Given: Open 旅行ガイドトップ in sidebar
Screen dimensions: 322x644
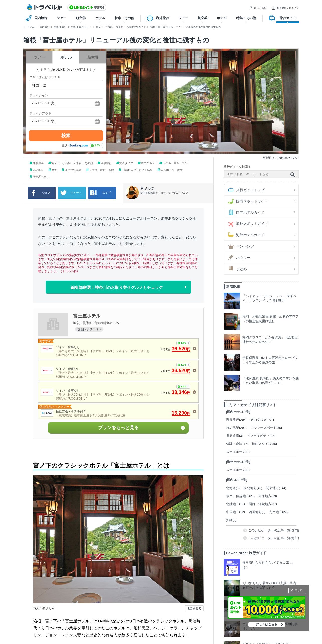Looking at the screenshot, I should tap(261, 190).
